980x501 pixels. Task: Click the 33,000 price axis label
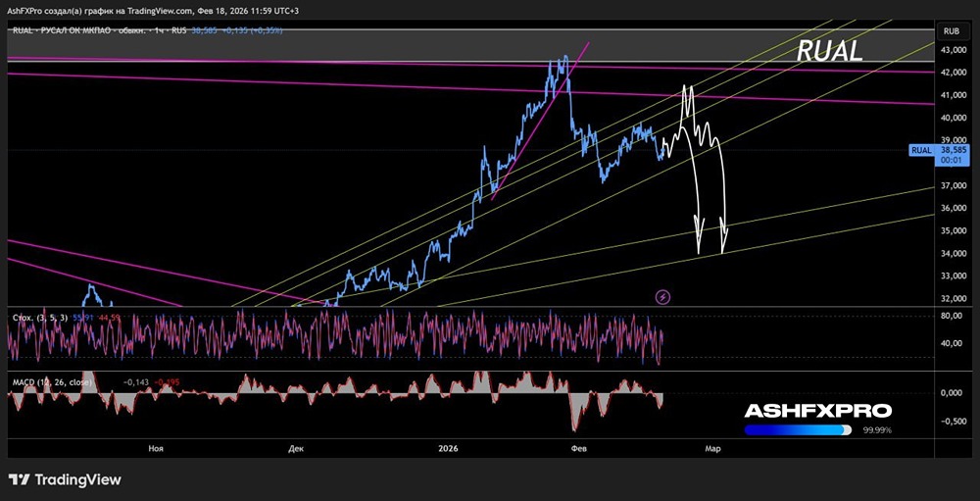pos(954,276)
